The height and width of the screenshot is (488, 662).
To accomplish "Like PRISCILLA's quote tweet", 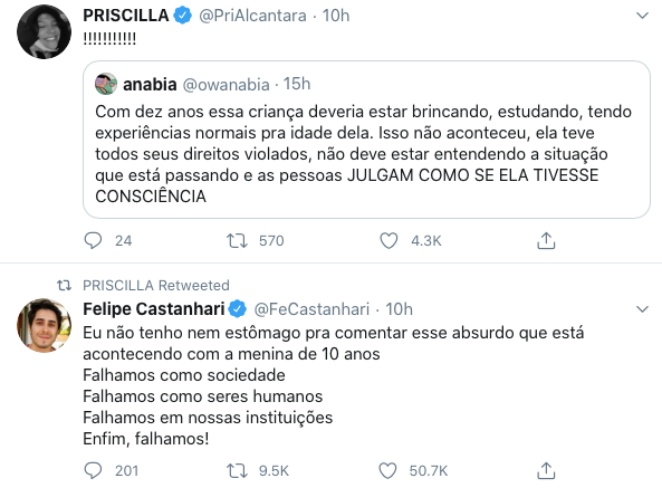I will (x=390, y=240).
